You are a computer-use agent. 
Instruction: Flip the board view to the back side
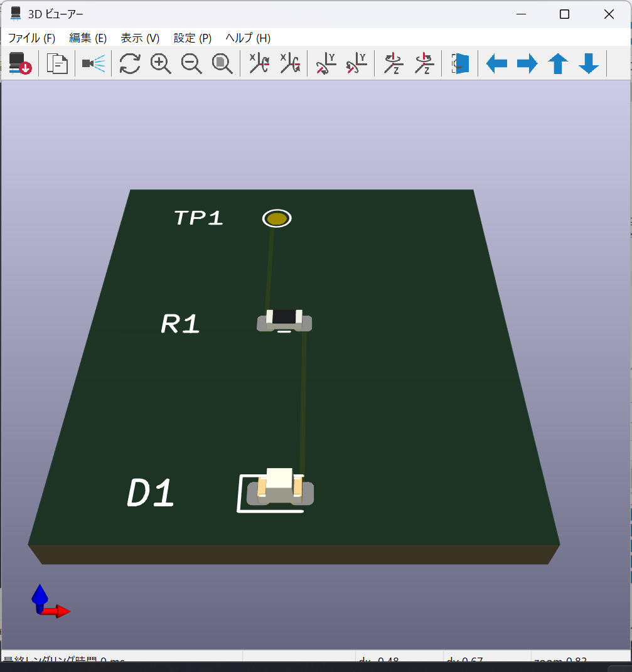(x=459, y=63)
